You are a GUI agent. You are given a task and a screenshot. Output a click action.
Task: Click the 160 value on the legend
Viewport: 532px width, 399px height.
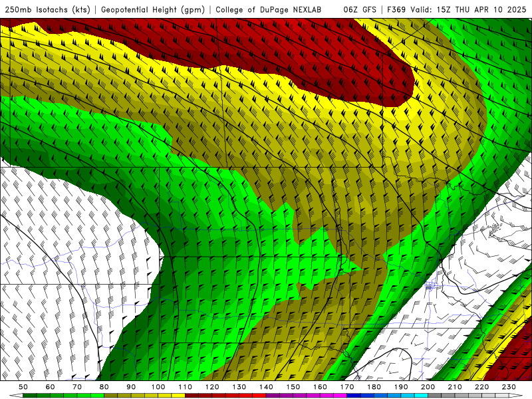point(320,387)
